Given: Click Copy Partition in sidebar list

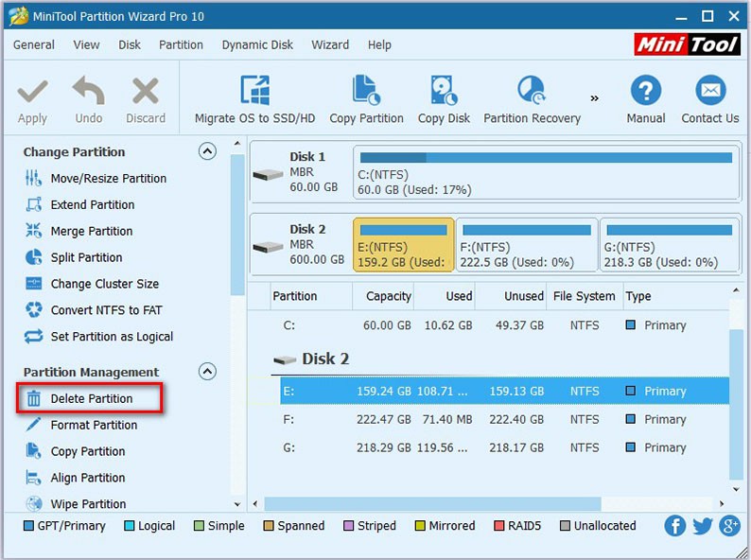Looking at the screenshot, I should pyautogui.click(x=75, y=451).
